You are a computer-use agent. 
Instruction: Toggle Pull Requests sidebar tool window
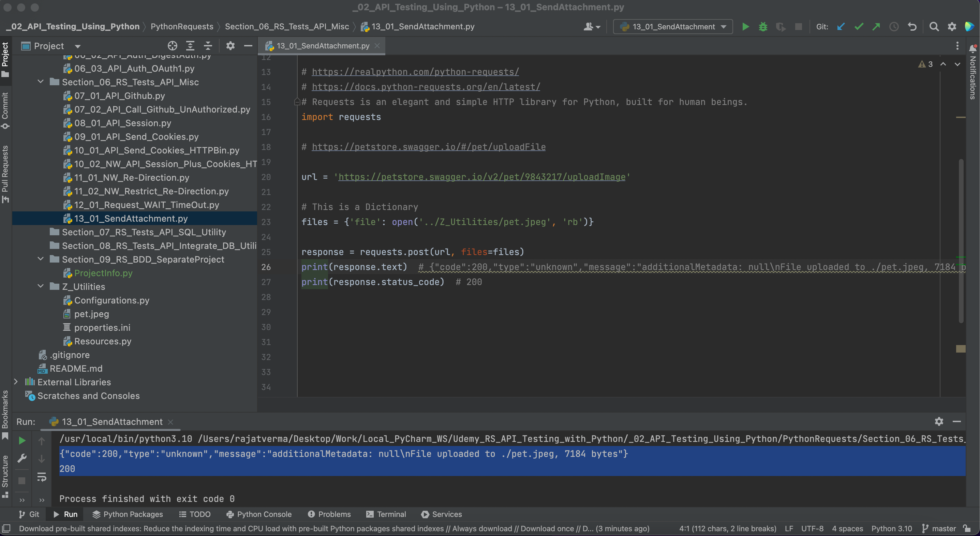(x=5, y=174)
